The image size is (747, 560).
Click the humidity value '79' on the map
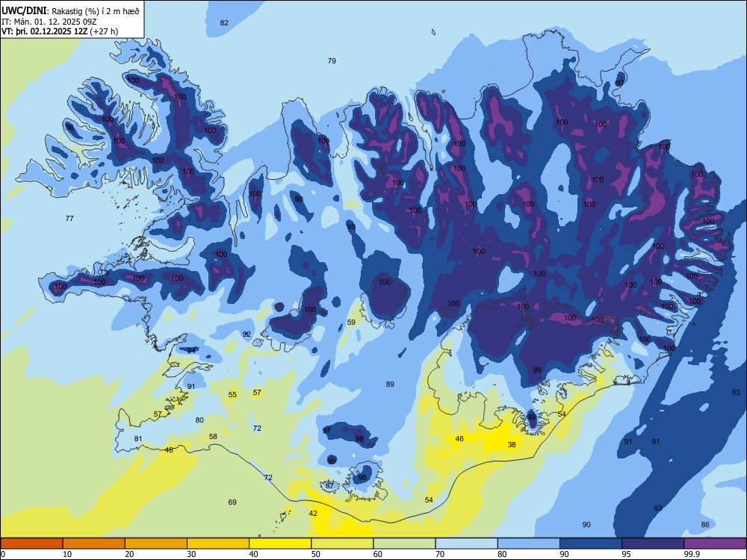pos(332,60)
